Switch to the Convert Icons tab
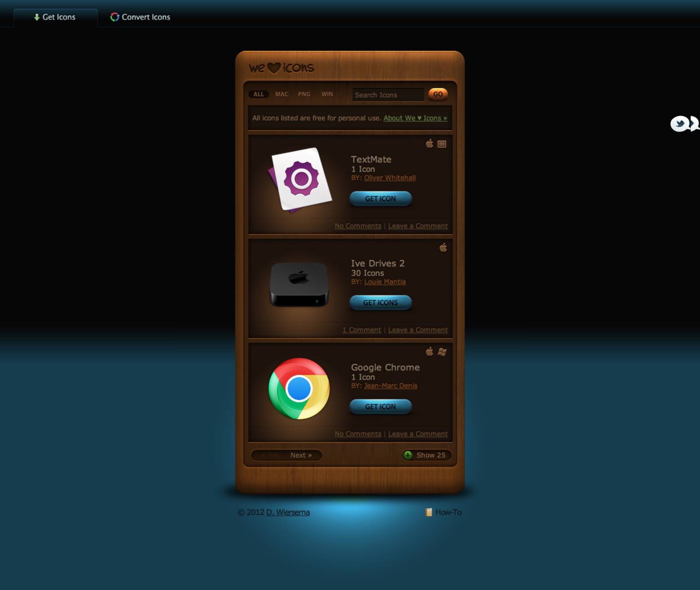 coord(140,18)
